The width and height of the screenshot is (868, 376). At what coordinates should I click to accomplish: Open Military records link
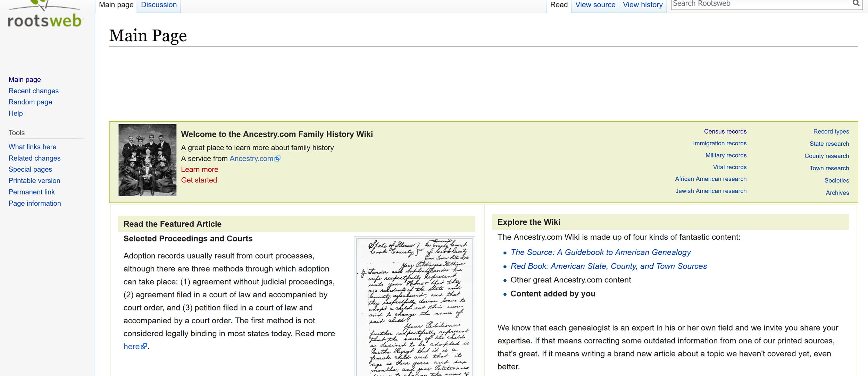tap(726, 155)
